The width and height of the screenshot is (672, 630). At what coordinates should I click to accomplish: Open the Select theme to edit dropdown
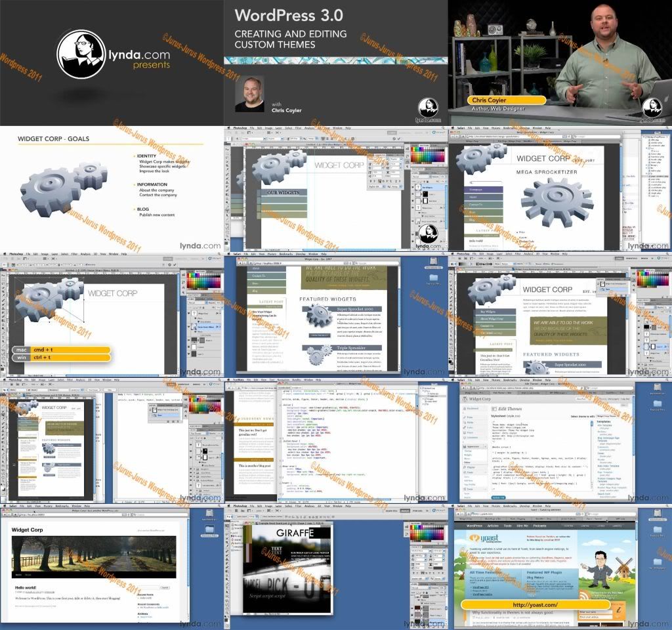608,416
